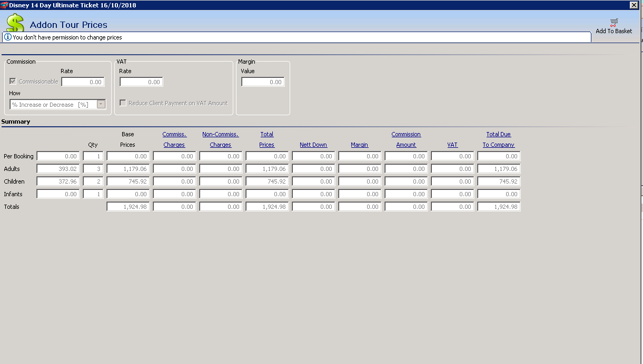Click the Adults quantity field showing 3

tap(93, 169)
